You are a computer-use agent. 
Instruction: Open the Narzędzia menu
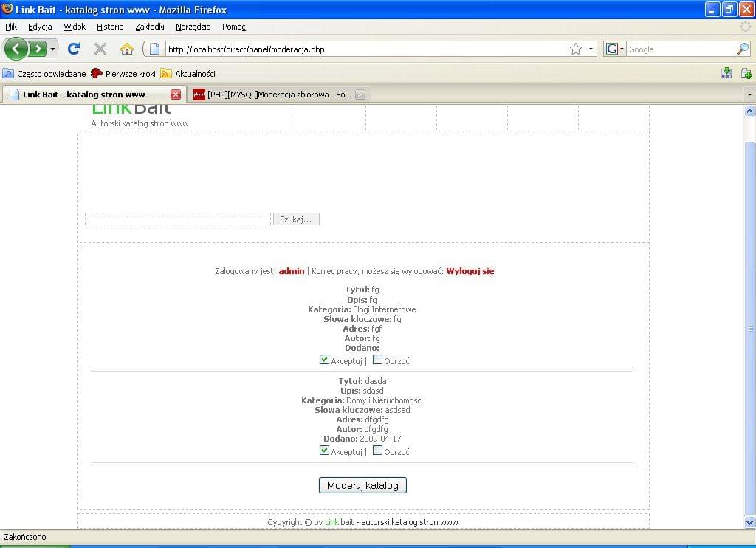(193, 27)
